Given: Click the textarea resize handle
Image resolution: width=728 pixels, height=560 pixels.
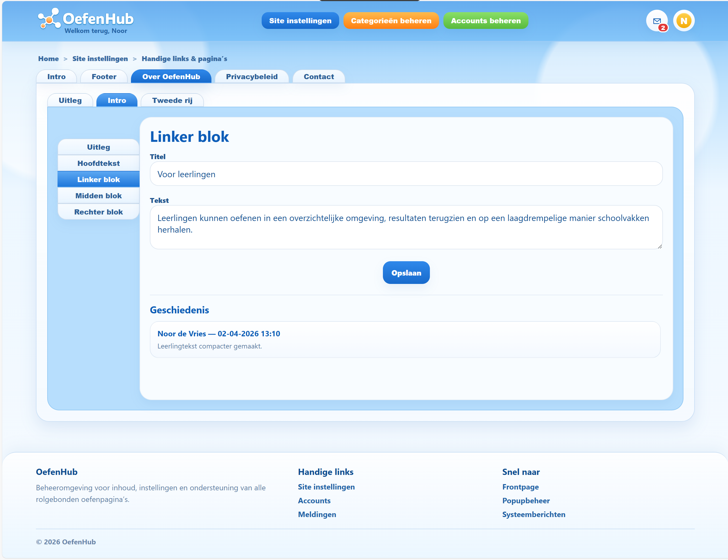Looking at the screenshot, I should pyautogui.click(x=659, y=246).
